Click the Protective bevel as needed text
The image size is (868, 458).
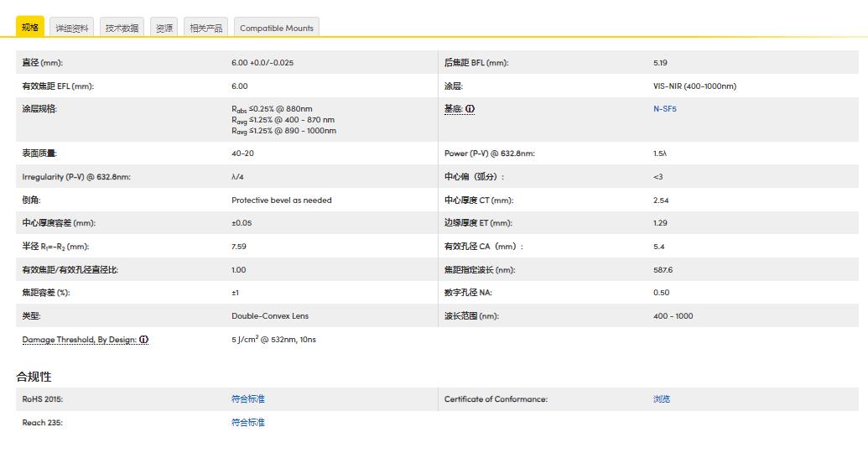point(281,200)
